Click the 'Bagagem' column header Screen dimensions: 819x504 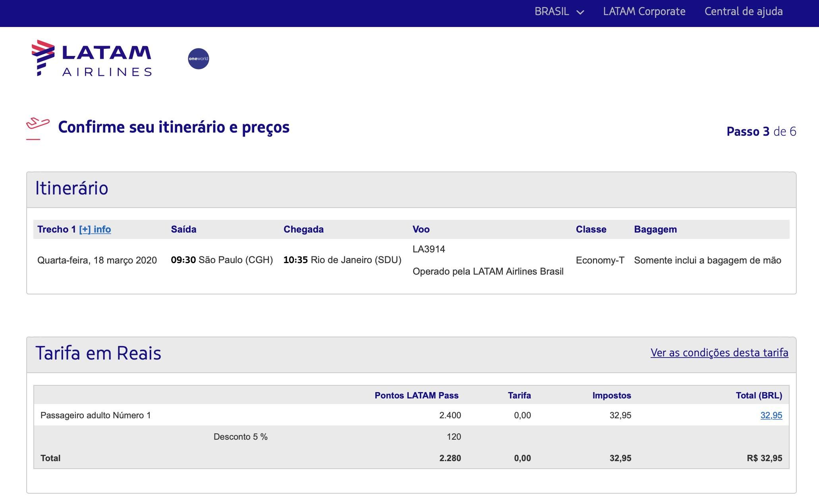tap(655, 229)
